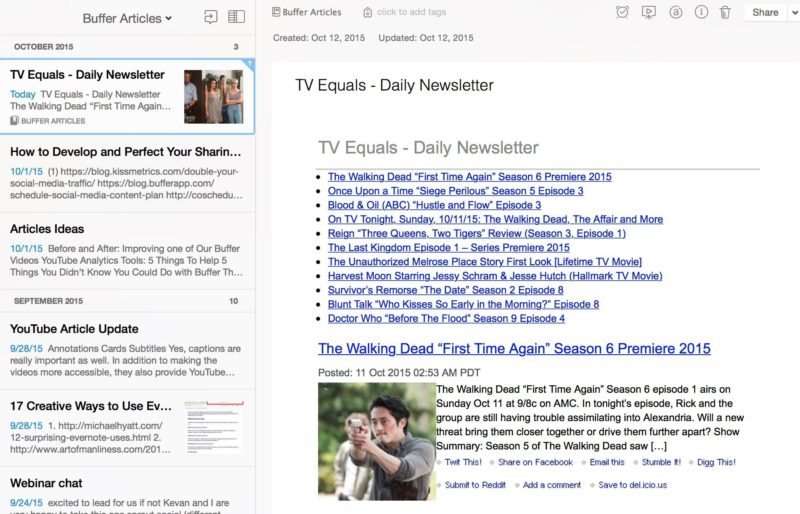800x514 pixels.
Task: Open 'On TV Tonight, Sunday, 10/11/15' link
Action: pos(495,219)
